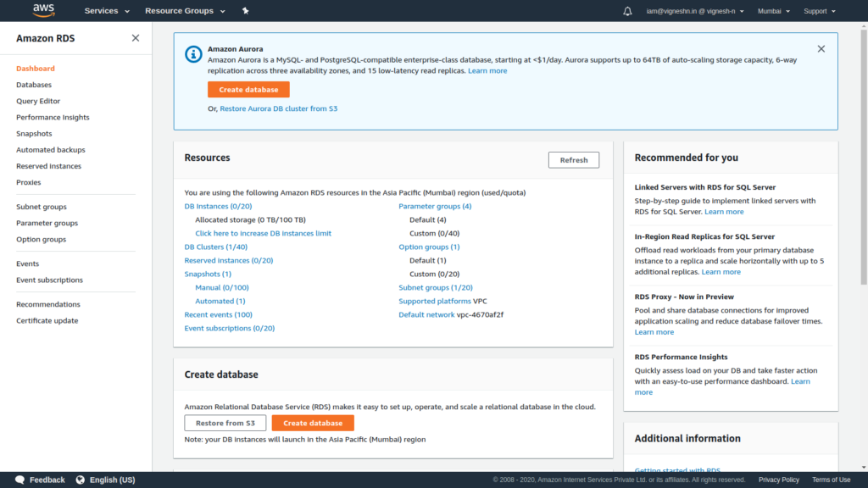This screenshot has height=488, width=868.
Task: Click Restore Aurora DB cluster from S3
Action: pos(278,108)
